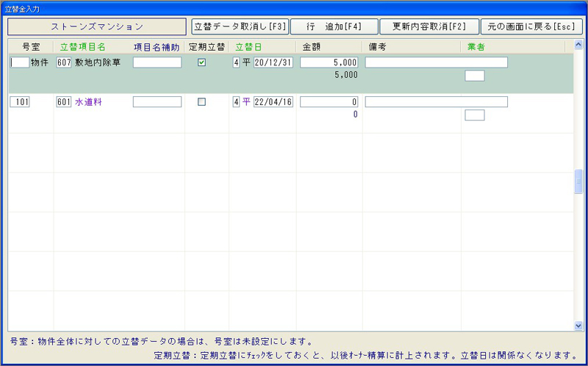Enable 定期立替 checkbox for 水道料 row
Viewport: 588px width, 366px height.
202,102
